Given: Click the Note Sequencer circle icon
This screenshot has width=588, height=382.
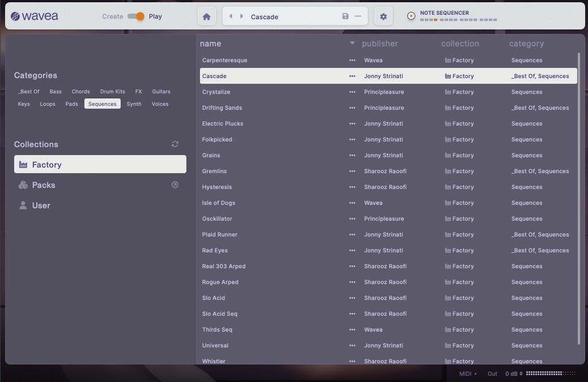Looking at the screenshot, I should (x=411, y=16).
